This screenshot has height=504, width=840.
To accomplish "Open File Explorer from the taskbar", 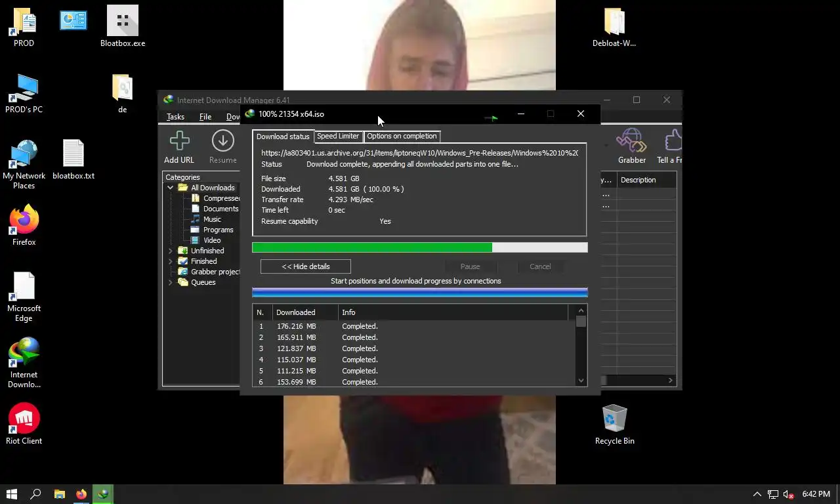I will click(59, 494).
